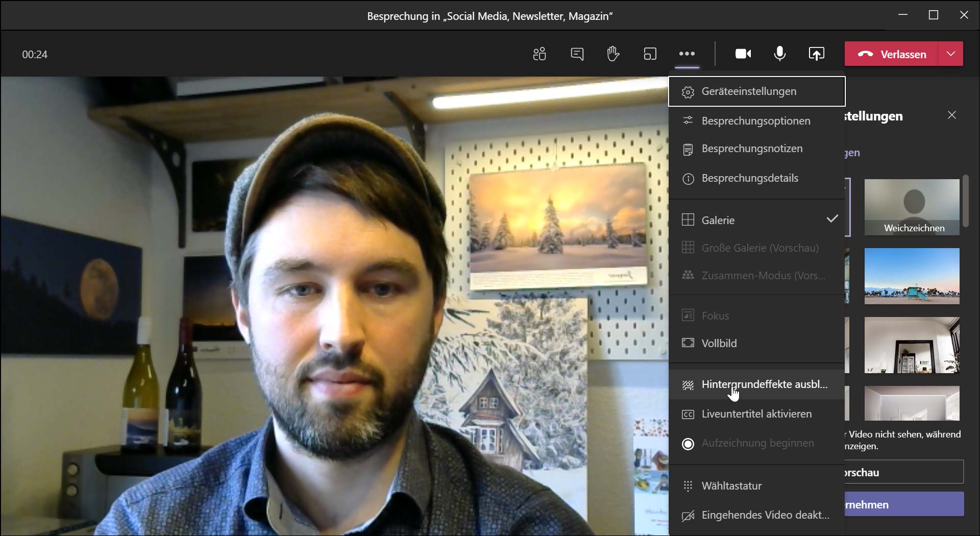Click the background list scrollbar

965,201
